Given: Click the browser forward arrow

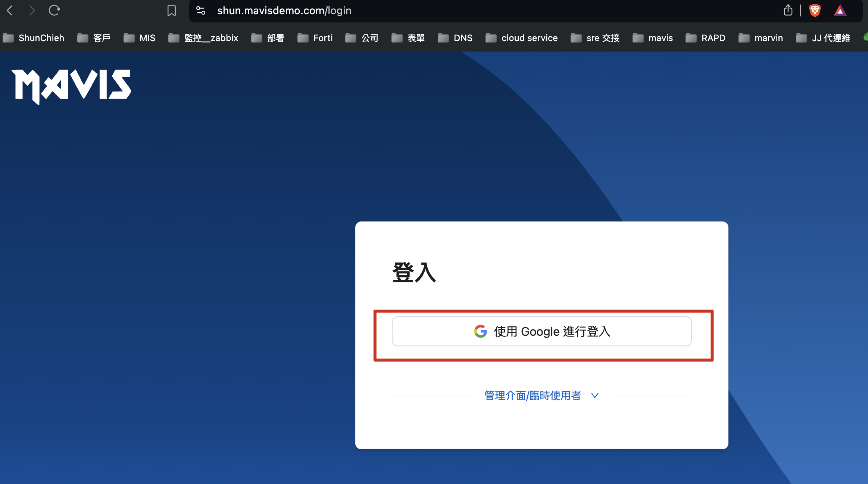Looking at the screenshot, I should coord(32,10).
